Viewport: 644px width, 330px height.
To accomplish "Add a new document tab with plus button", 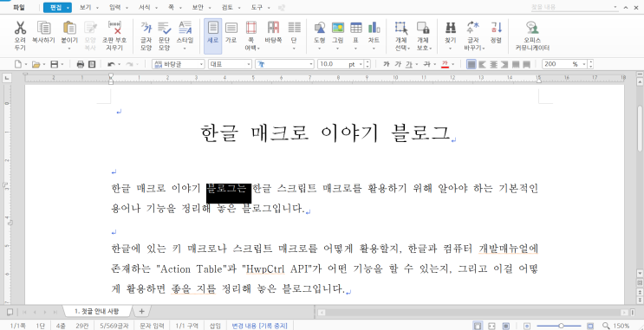I will (x=141, y=312).
